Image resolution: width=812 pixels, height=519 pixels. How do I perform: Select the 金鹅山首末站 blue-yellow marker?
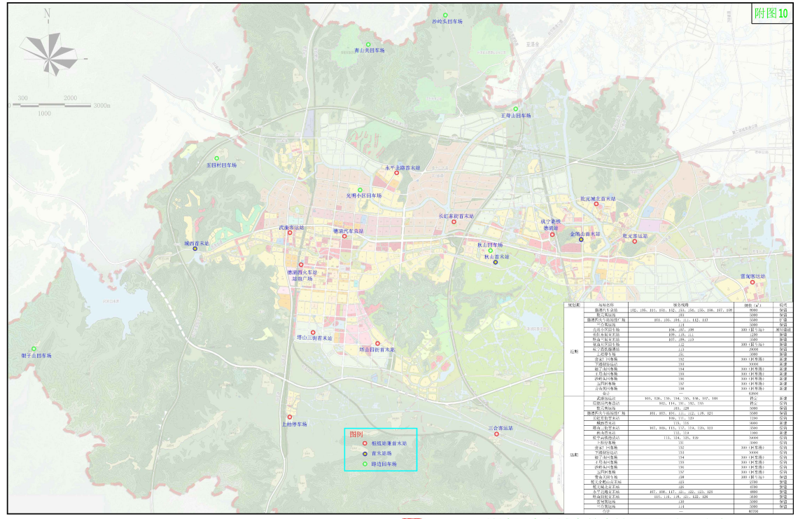[581, 240]
